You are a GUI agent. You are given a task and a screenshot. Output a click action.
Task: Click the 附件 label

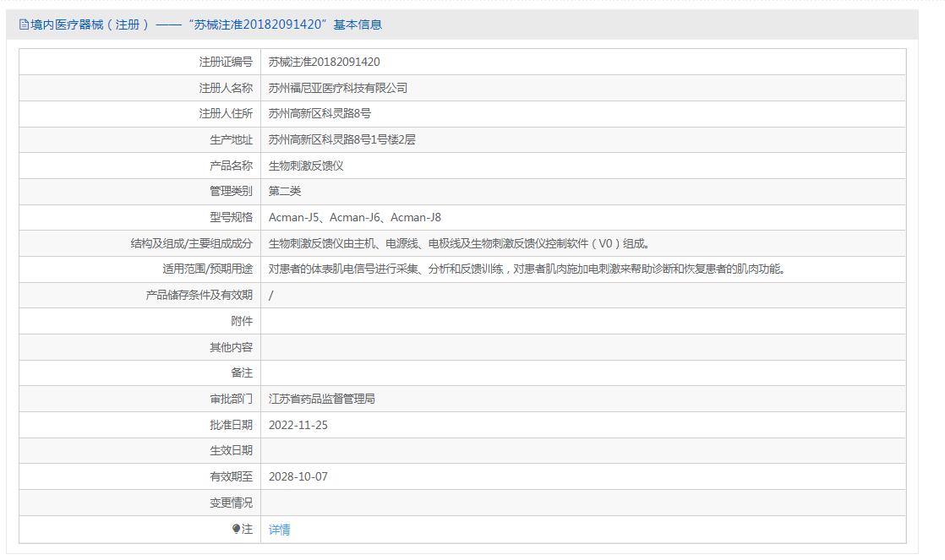tap(243, 321)
